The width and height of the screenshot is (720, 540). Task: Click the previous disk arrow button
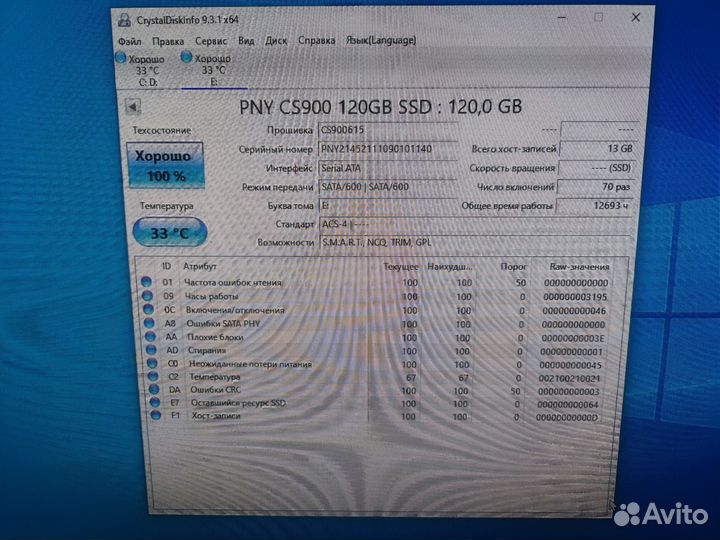pyautogui.click(x=133, y=107)
